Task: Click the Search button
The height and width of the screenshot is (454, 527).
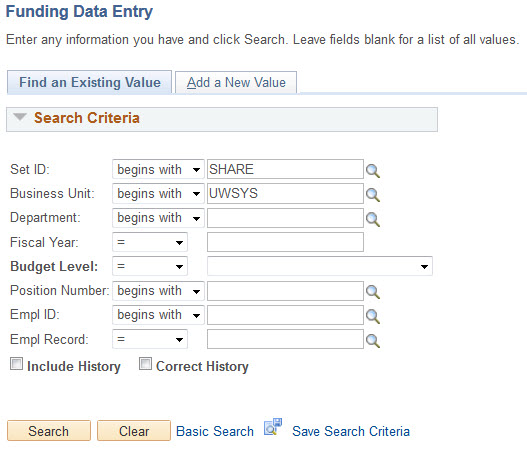Action: [x=49, y=431]
